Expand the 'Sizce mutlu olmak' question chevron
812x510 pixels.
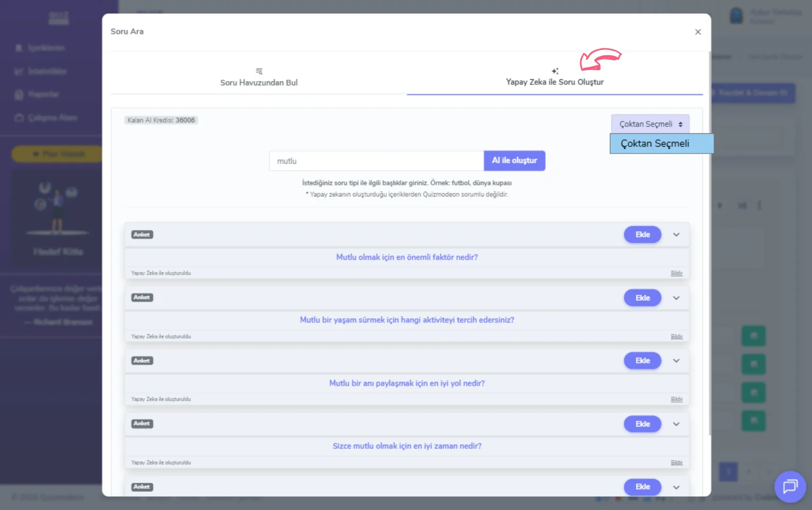676,424
